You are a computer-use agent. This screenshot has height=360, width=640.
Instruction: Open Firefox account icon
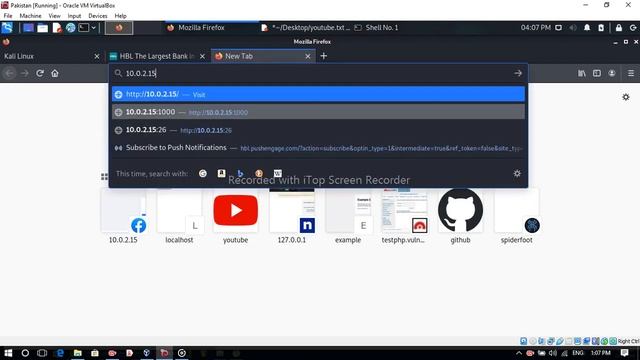coord(612,73)
